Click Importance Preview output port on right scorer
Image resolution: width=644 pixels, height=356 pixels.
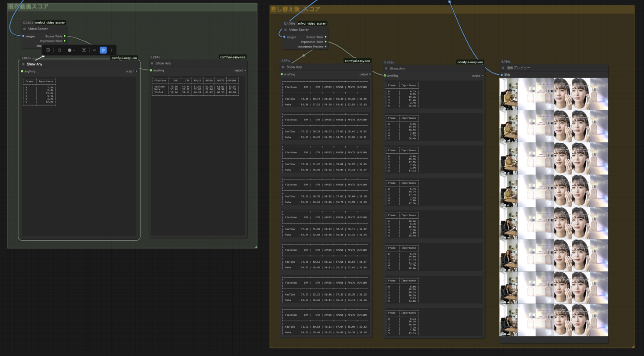click(x=325, y=47)
